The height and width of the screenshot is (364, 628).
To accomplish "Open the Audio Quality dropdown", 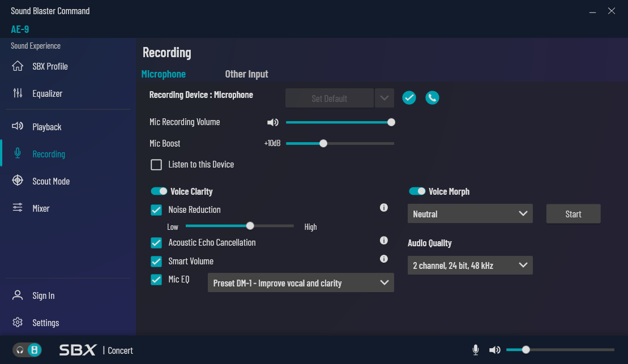I will pyautogui.click(x=470, y=265).
